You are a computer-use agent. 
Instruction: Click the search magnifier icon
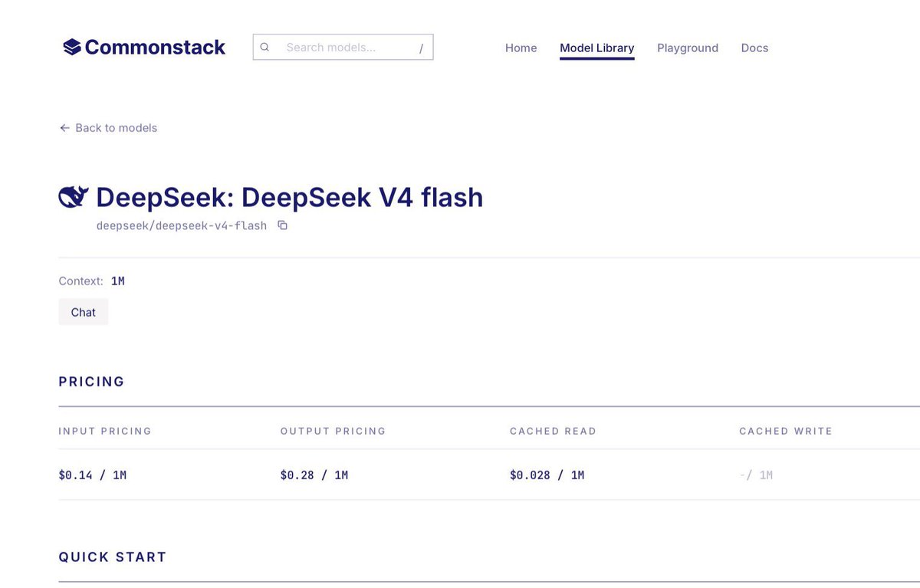tap(264, 48)
